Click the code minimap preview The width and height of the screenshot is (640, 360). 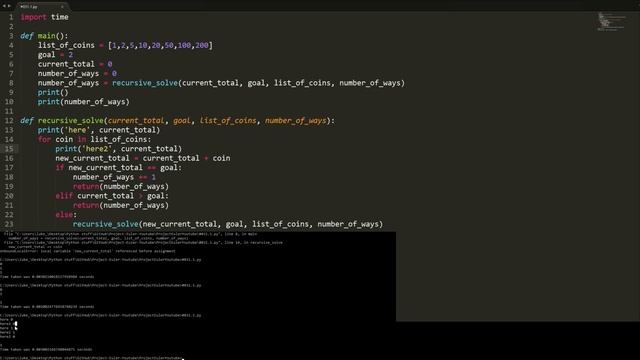pos(611,22)
